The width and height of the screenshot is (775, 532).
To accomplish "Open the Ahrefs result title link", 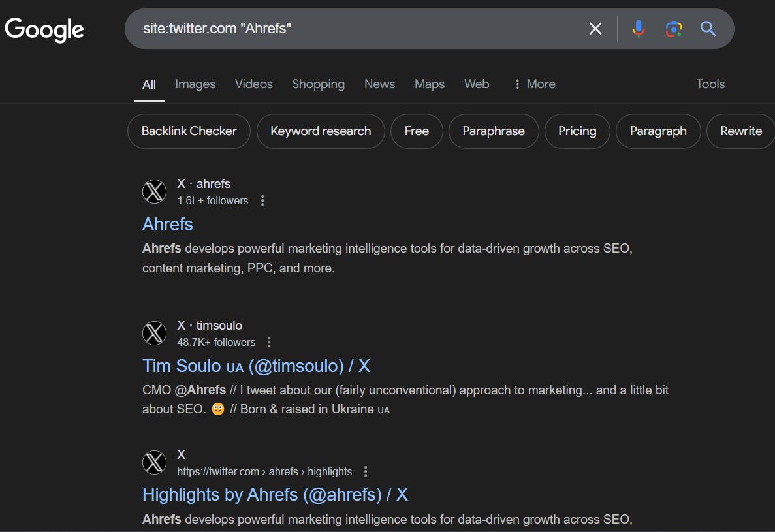I will click(168, 225).
